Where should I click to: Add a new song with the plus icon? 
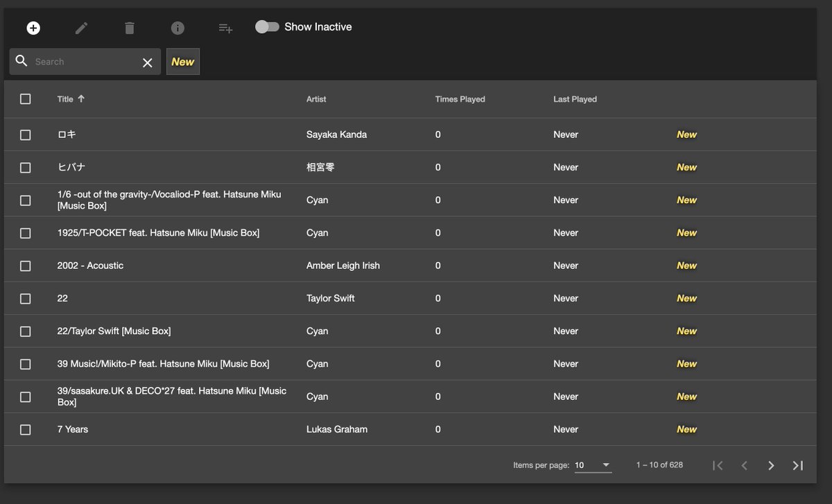pos(33,28)
